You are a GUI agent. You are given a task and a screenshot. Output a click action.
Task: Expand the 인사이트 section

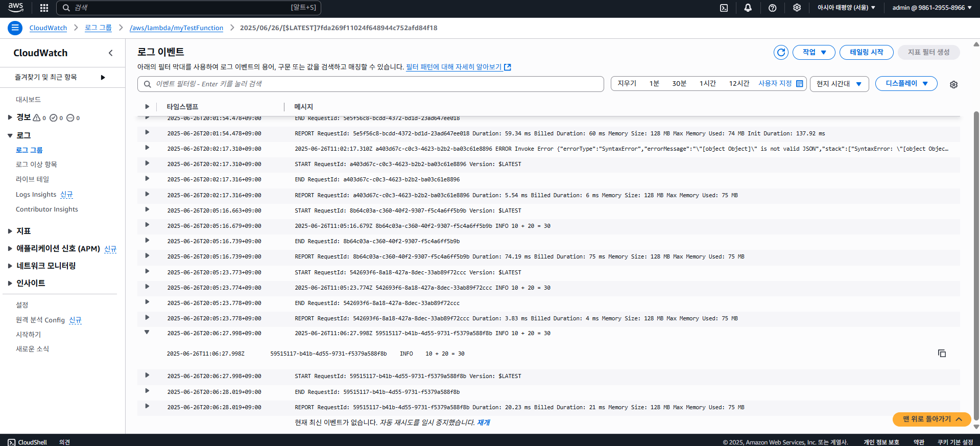pyautogui.click(x=10, y=283)
